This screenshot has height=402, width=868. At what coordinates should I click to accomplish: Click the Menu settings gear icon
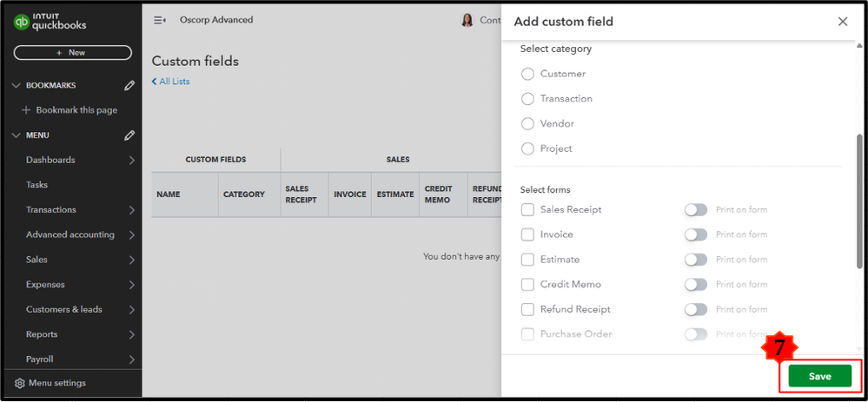click(19, 383)
